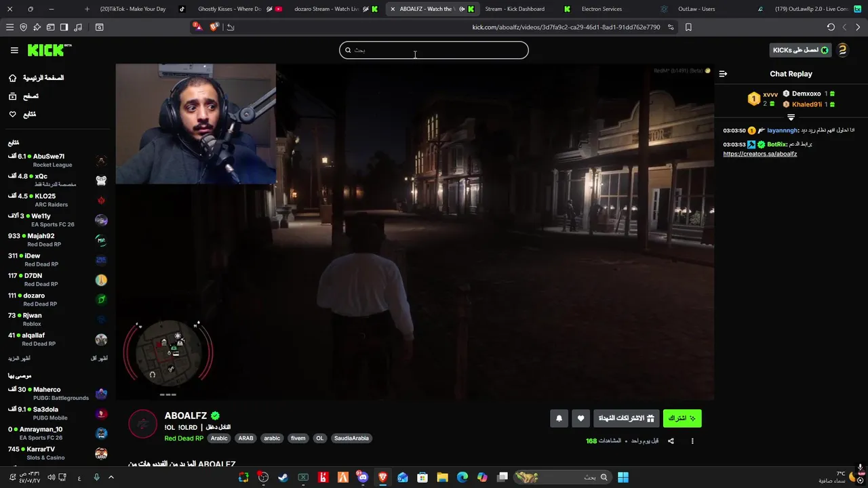
Task: Open AbuSwe7l Rocket League channel
Action: tap(57, 160)
